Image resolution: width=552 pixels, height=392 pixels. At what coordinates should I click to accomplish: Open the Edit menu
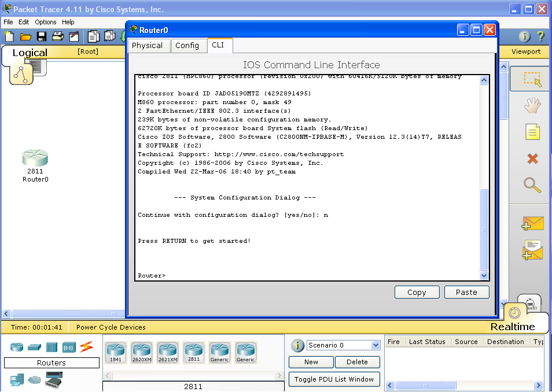[x=24, y=22]
